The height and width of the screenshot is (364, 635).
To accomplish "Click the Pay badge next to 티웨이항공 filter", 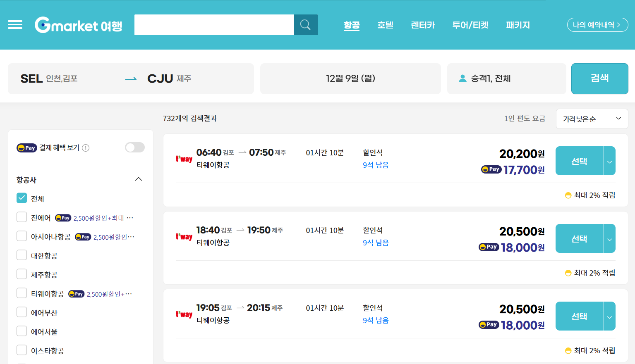I will (76, 294).
